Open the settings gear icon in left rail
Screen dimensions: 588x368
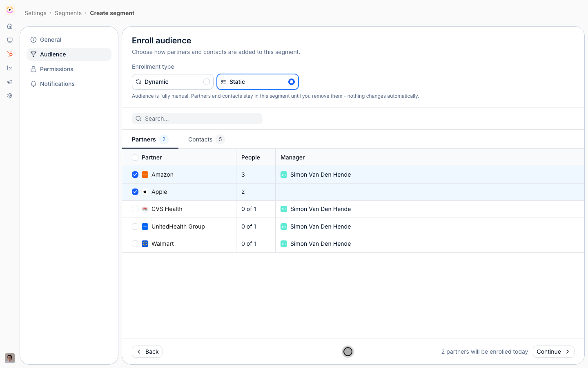tap(10, 96)
